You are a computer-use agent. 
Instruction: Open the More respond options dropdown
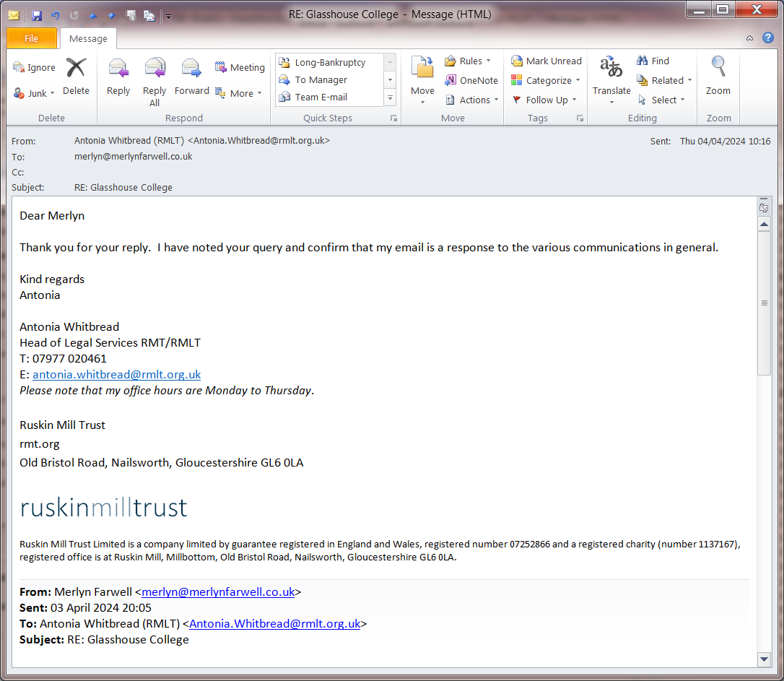pyautogui.click(x=238, y=93)
